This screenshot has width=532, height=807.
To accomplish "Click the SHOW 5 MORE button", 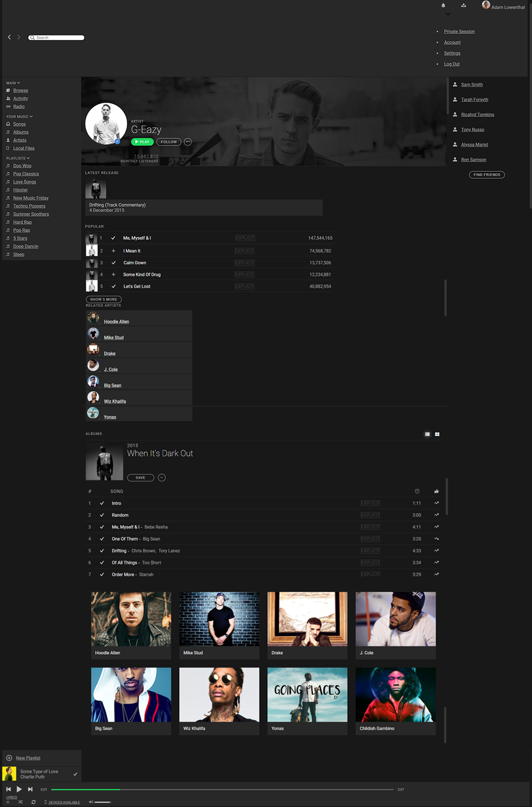I will click(x=104, y=299).
